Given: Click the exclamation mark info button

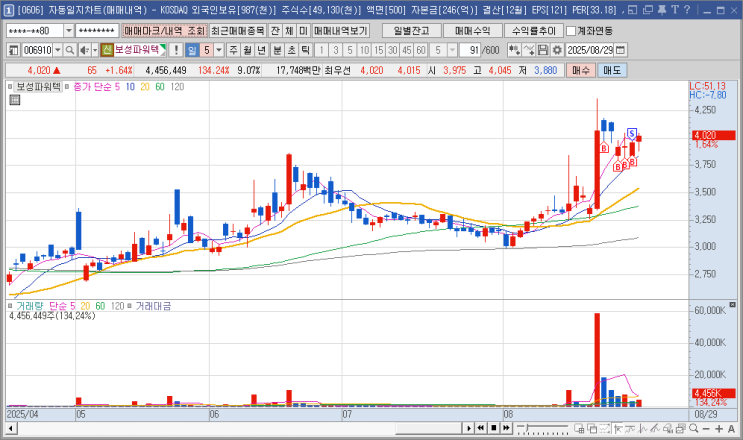Looking at the screenshot, I should click(x=176, y=50).
